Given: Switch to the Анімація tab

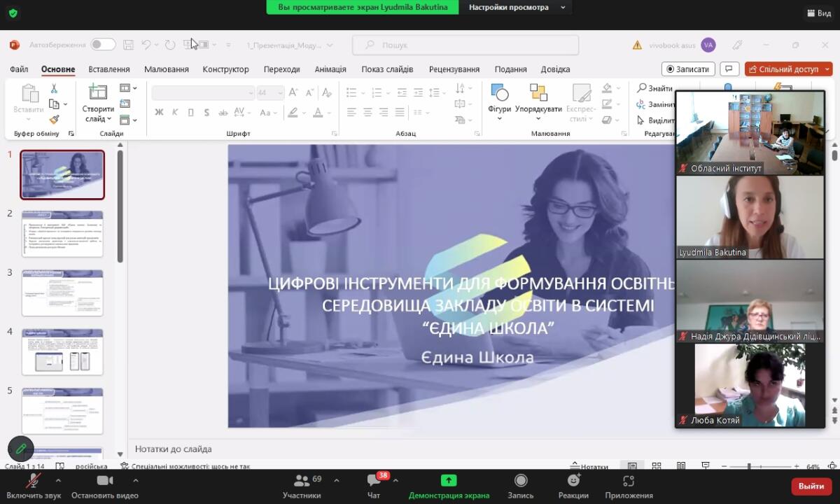Looking at the screenshot, I should click(330, 69).
